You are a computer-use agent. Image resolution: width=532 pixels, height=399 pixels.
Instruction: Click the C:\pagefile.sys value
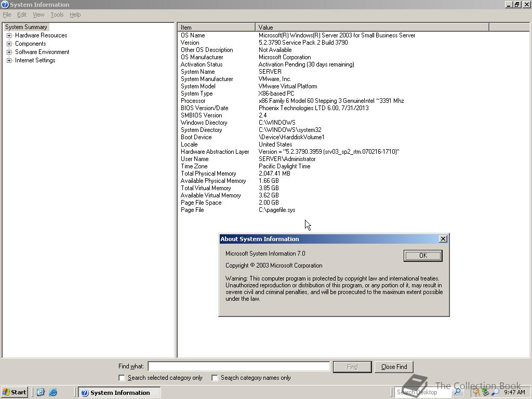click(x=277, y=210)
